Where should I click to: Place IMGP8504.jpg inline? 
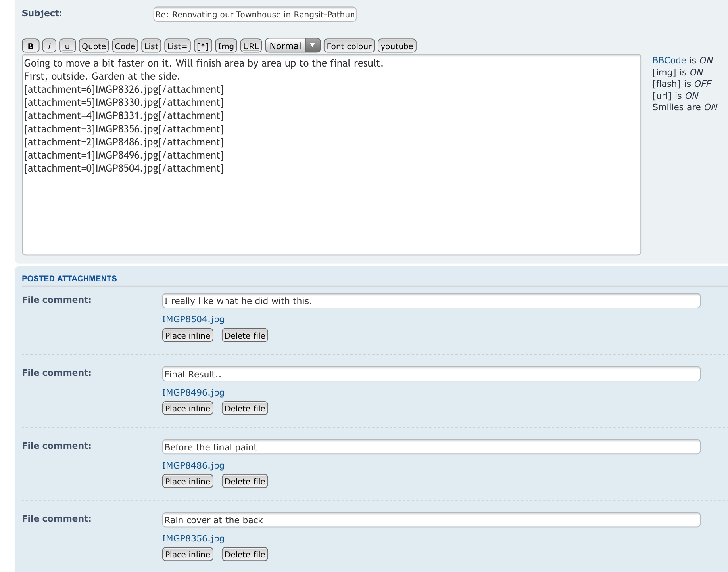[188, 335]
